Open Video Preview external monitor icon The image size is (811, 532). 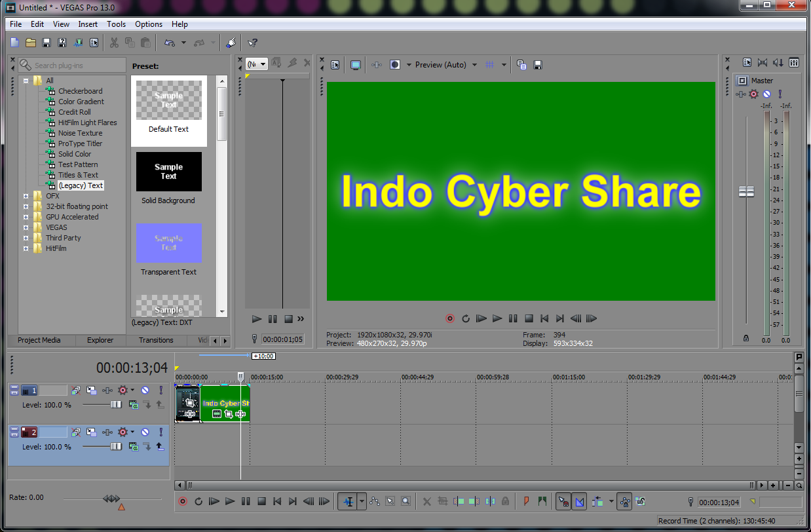click(x=355, y=65)
